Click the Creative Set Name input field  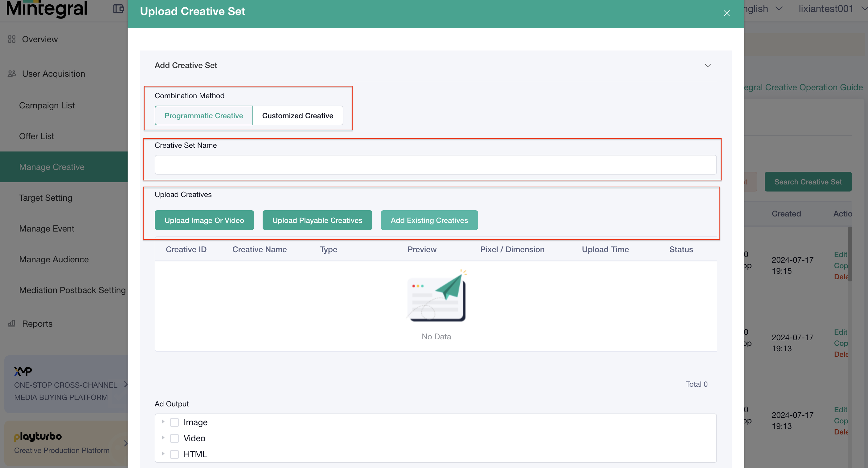[435, 165]
